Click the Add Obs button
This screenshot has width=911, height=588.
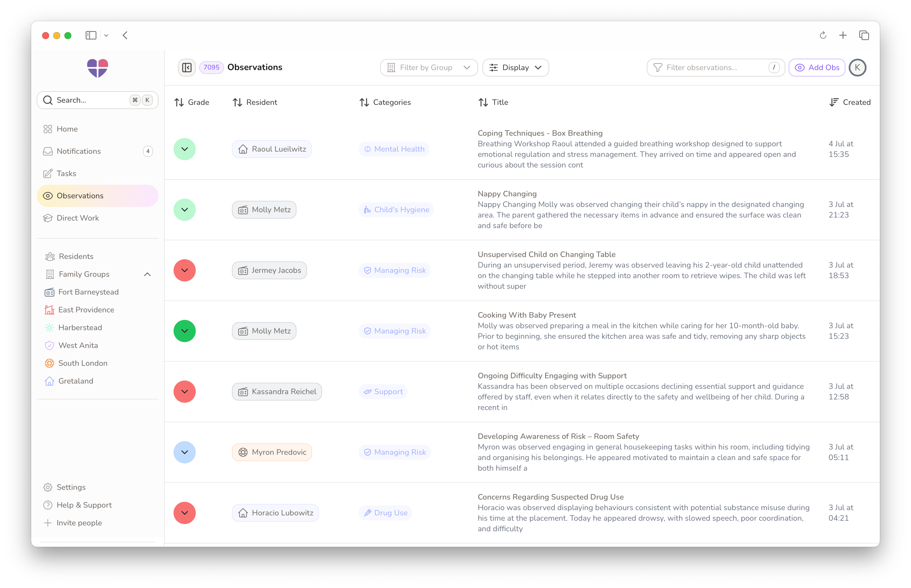(x=817, y=68)
